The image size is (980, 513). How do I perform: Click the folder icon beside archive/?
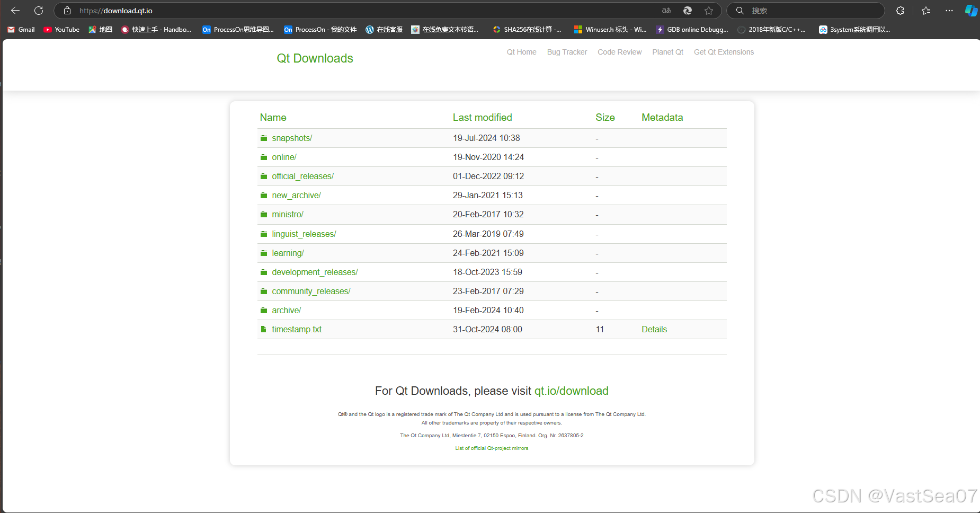tap(264, 310)
